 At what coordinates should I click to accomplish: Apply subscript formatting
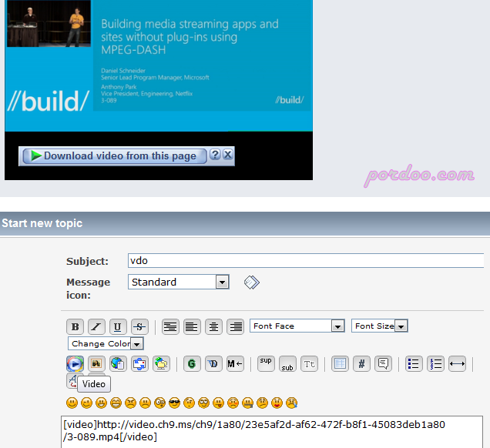tap(287, 363)
